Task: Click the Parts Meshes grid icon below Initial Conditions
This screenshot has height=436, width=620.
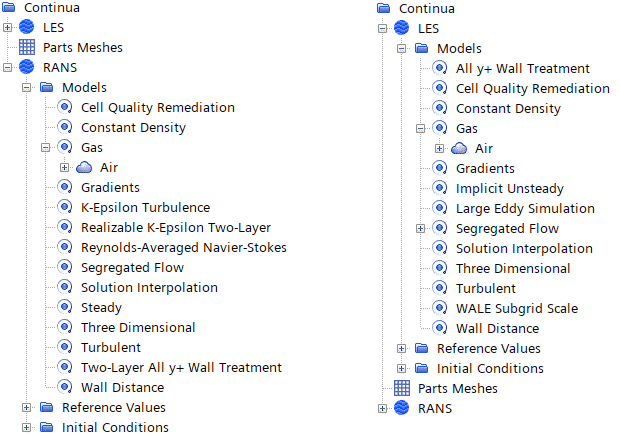Action: 402,388
